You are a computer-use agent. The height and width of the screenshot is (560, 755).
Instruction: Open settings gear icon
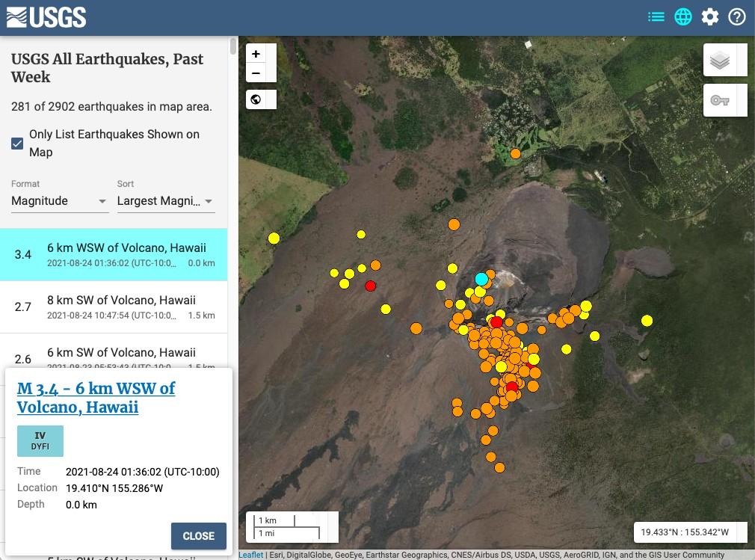tap(710, 17)
